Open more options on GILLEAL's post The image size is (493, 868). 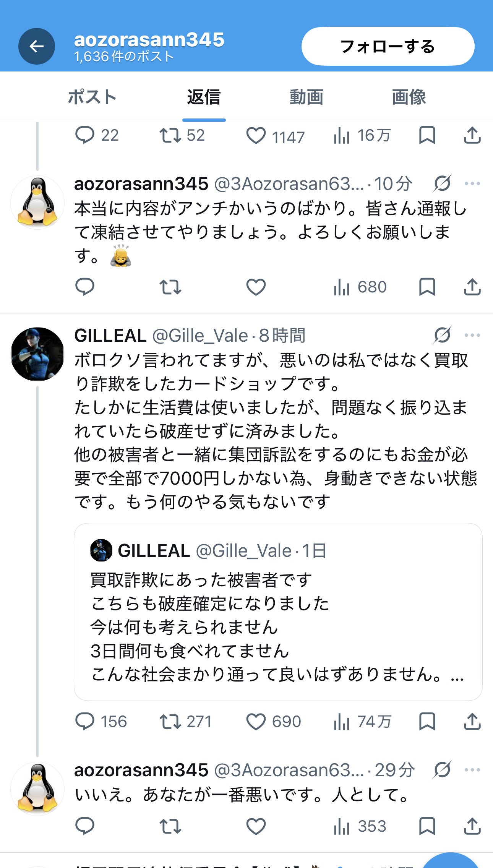tap(472, 335)
